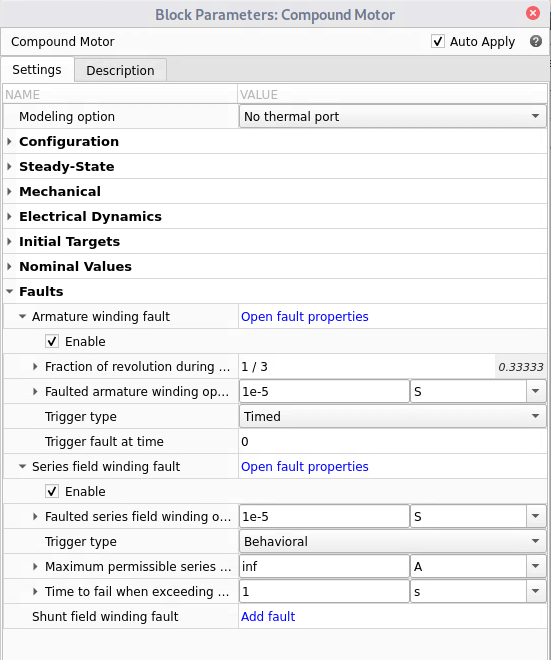Image resolution: width=551 pixels, height=660 pixels.
Task: Collapse the Faults section
Action: [x=9, y=291]
